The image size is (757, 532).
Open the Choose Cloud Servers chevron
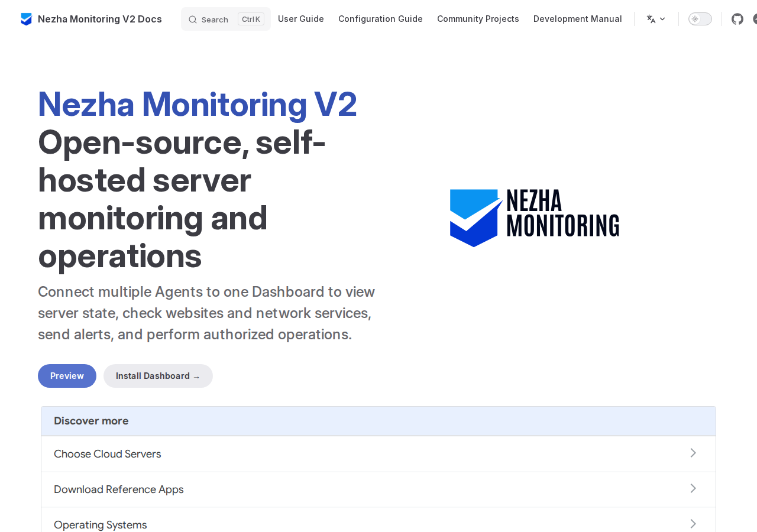coord(693,453)
